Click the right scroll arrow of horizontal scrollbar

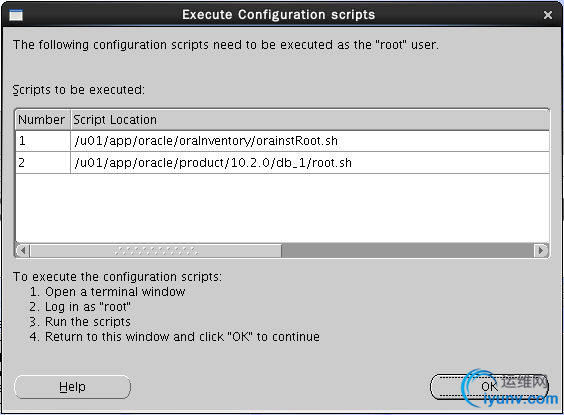click(x=541, y=250)
